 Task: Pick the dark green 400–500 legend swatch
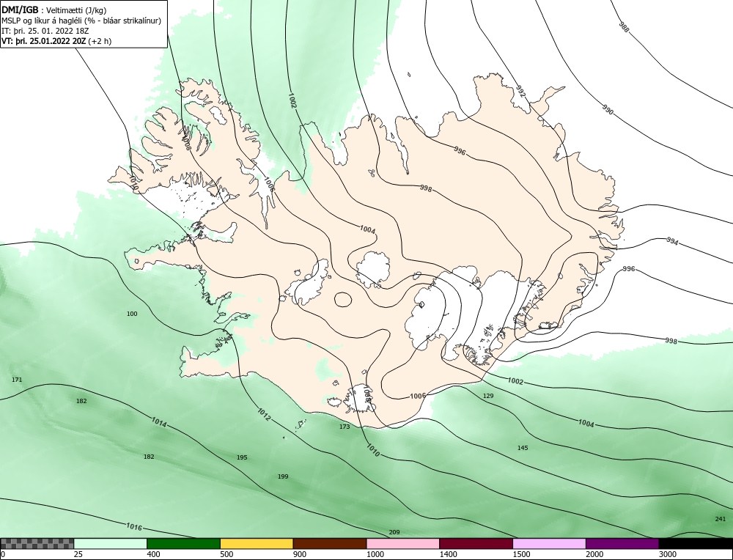coord(183,544)
